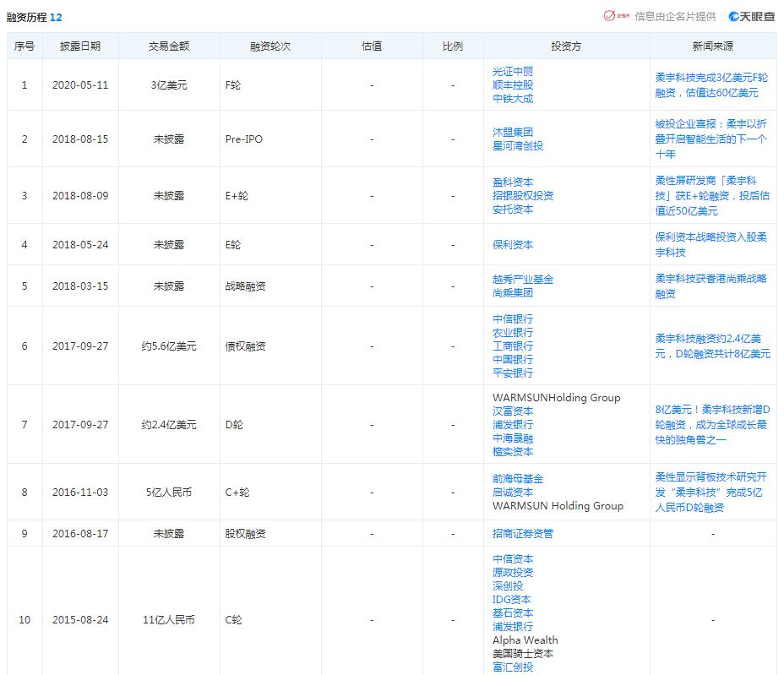Open investor link 顺丰控股
784x675 pixels.
pos(514,84)
